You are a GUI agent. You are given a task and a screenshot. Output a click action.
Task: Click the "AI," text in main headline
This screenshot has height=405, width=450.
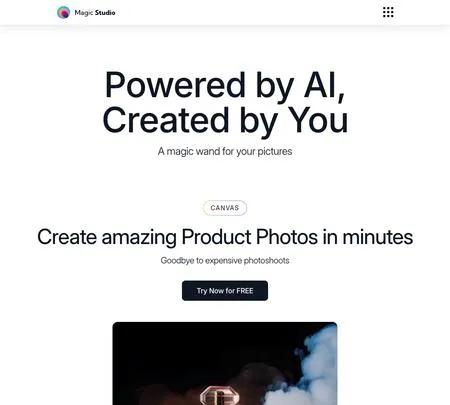point(324,85)
